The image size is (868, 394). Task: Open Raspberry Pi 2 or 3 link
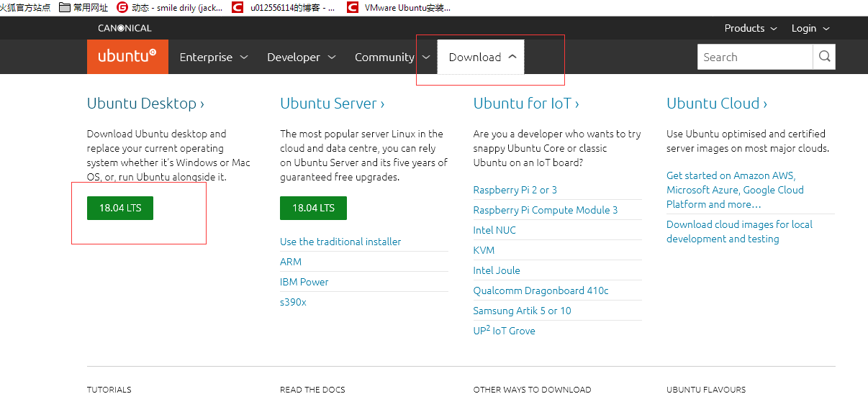coord(515,190)
